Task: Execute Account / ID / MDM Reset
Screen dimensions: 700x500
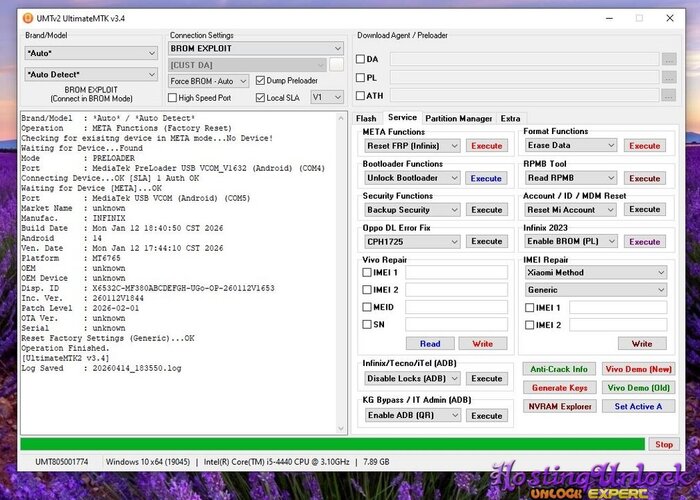Action: click(645, 209)
